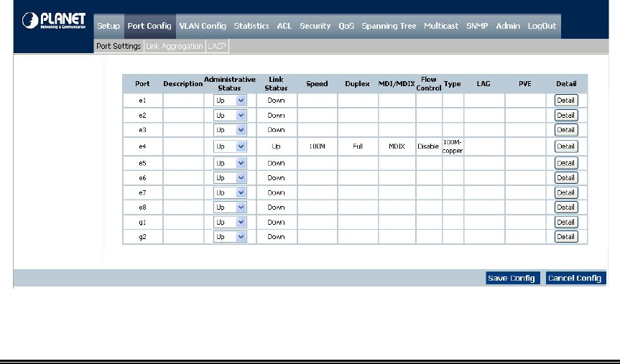
Task: Open the Statistics menu
Action: tap(251, 26)
